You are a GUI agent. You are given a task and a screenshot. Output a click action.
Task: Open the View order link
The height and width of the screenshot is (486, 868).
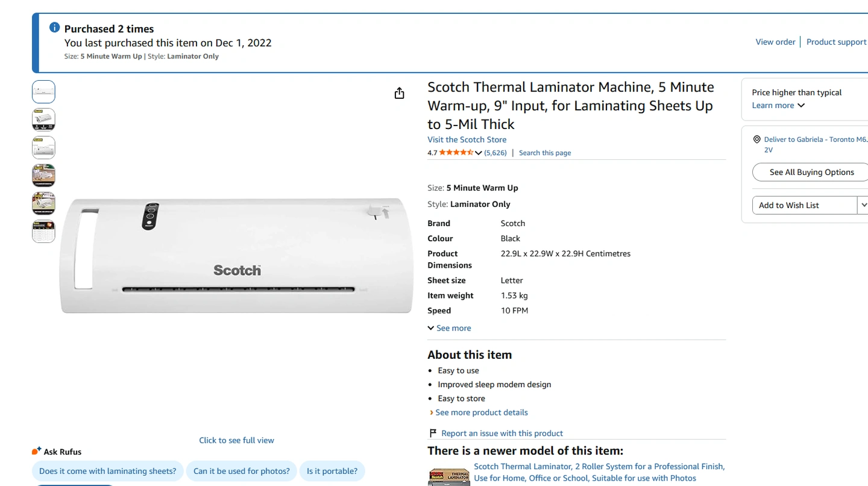point(775,42)
